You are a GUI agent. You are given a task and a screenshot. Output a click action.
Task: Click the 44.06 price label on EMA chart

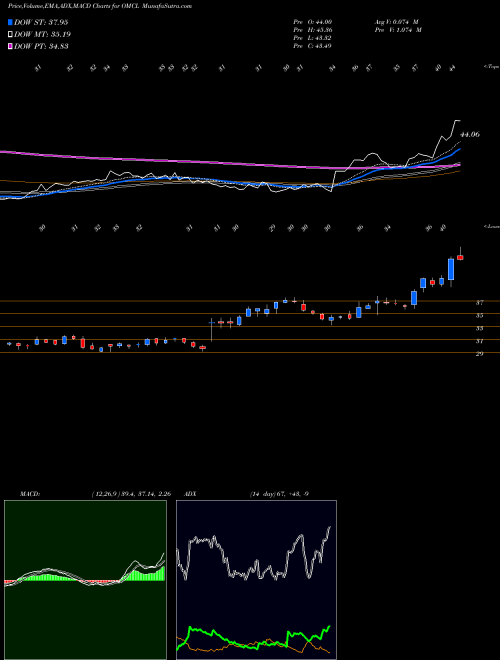(470, 135)
